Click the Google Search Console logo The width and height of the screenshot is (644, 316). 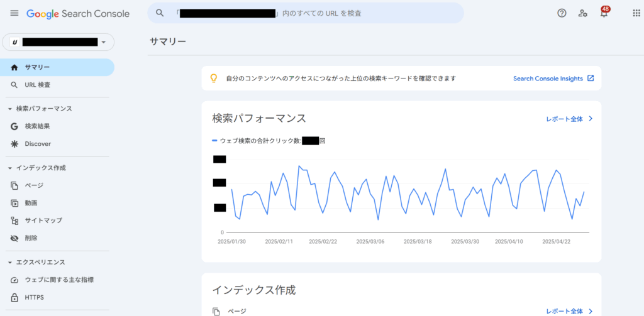point(78,14)
